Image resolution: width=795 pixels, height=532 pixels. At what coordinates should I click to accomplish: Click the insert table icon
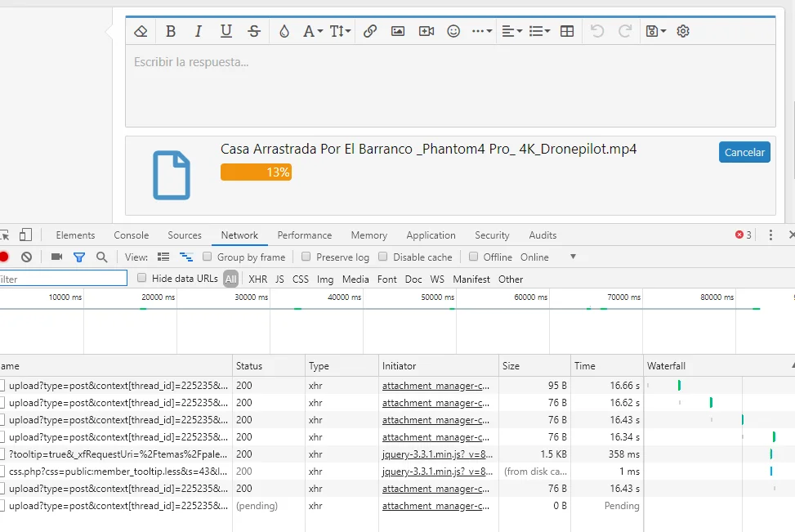coord(567,31)
